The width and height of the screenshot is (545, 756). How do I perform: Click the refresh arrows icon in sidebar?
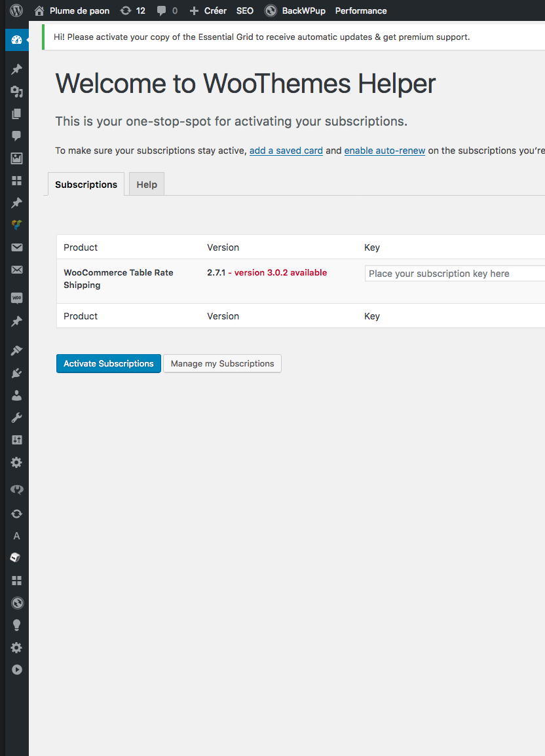point(16,513)
